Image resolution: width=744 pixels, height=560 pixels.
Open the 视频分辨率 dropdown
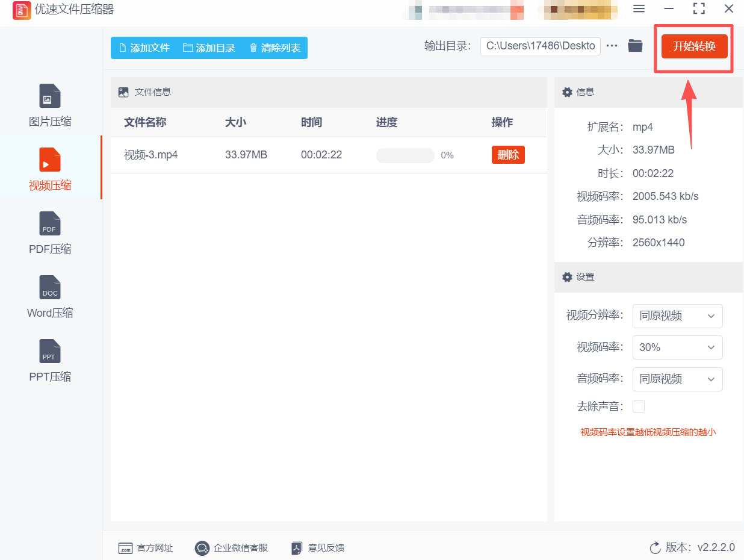tap(677, 316)
